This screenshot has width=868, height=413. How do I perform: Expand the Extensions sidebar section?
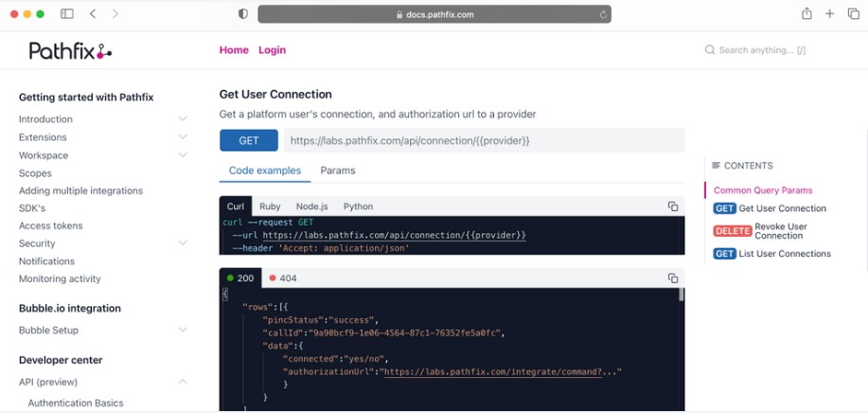[x=183, y=137]
